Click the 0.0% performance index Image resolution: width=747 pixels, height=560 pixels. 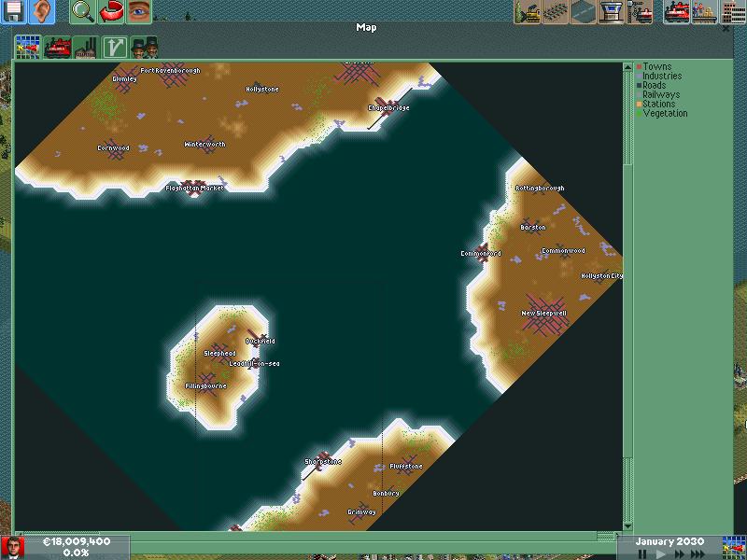pyautogui.click(x=77, y=553)
